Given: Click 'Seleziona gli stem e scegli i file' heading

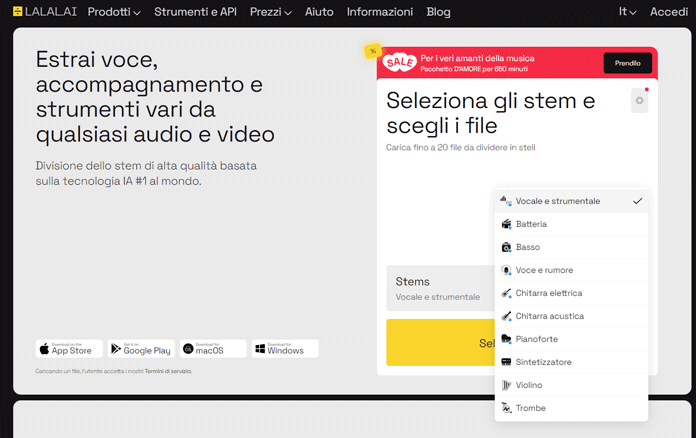Looking at the screenshot, I should point(490,113).
